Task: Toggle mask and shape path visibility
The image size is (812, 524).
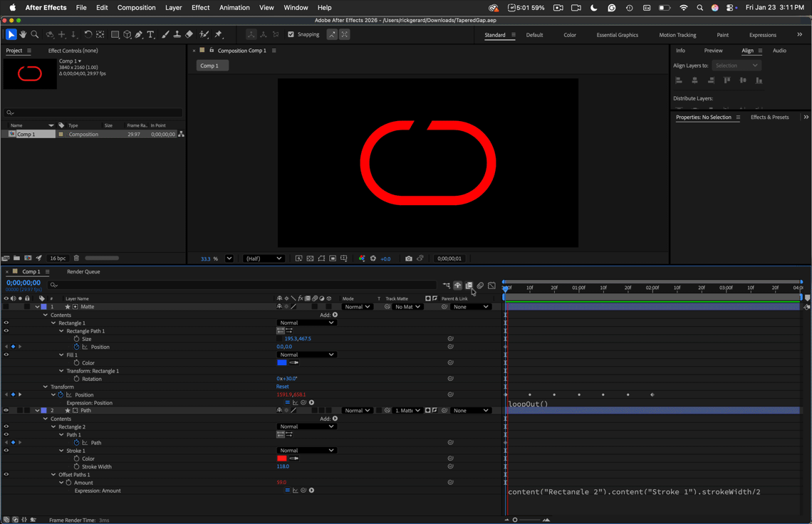Action: [321, 258]
